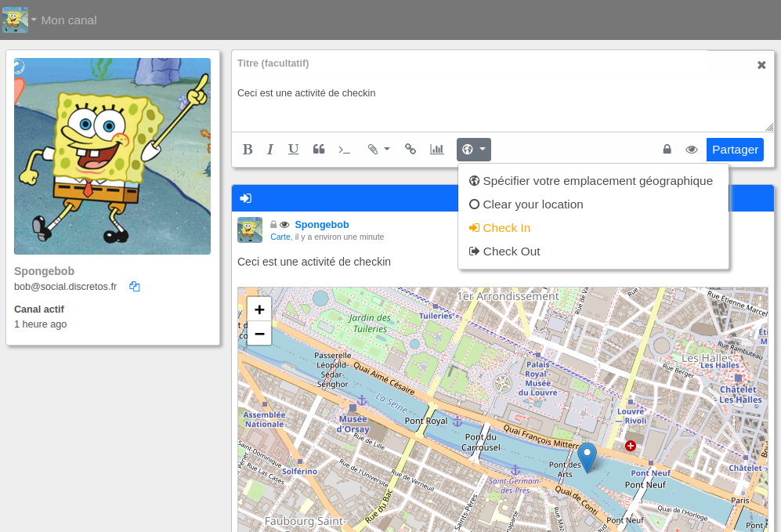Copy the bob@social.discretos.fr channel address
781x532 pixels.
coord(135,287)
